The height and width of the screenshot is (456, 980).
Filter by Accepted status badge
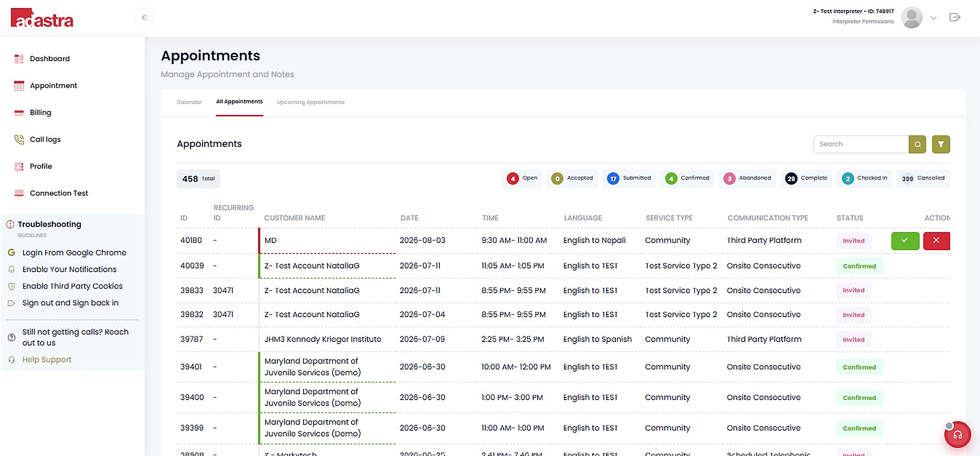pos(572,179)
